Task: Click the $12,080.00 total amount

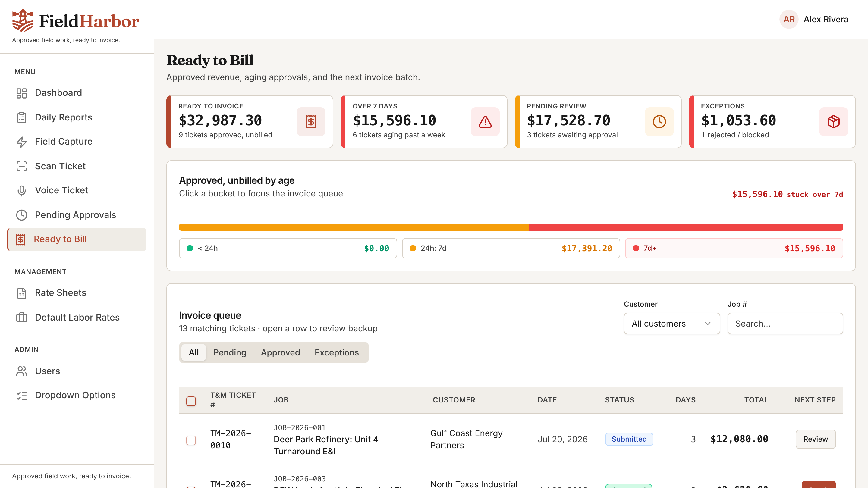Action: pos(739,439)
